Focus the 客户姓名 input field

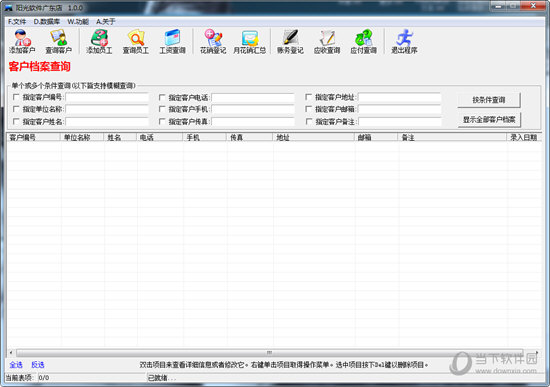(107, 122)
